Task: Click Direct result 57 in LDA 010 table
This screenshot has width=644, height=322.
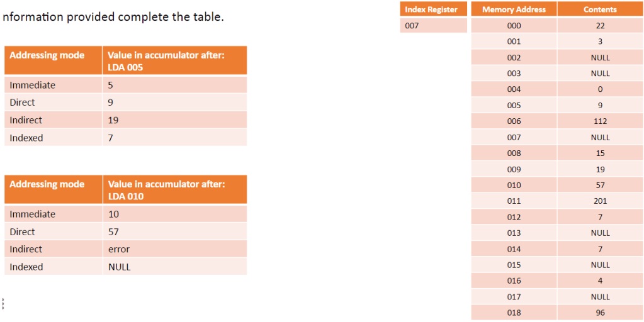Action: 174,231
